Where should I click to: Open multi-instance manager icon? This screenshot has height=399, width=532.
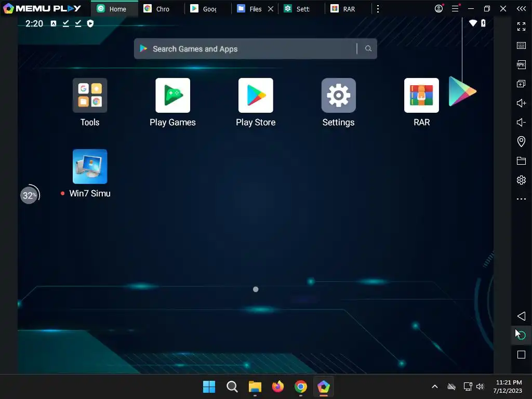click(521, 84)
